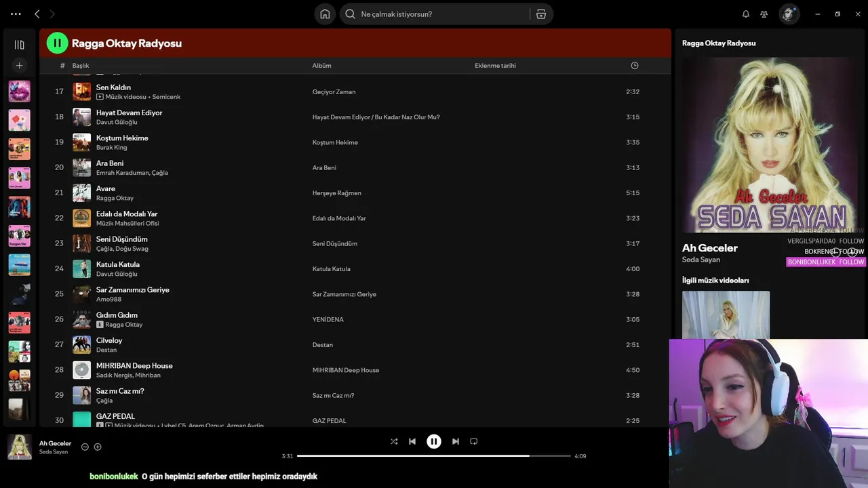
Task: Select track Edalı da Modalı Yar title
Action: click(x=127, y=214)
